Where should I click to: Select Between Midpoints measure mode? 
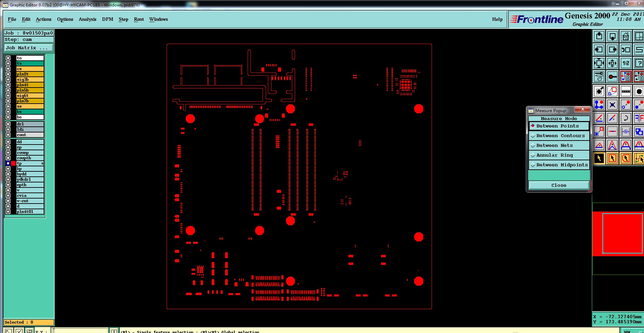pos(559,165)
